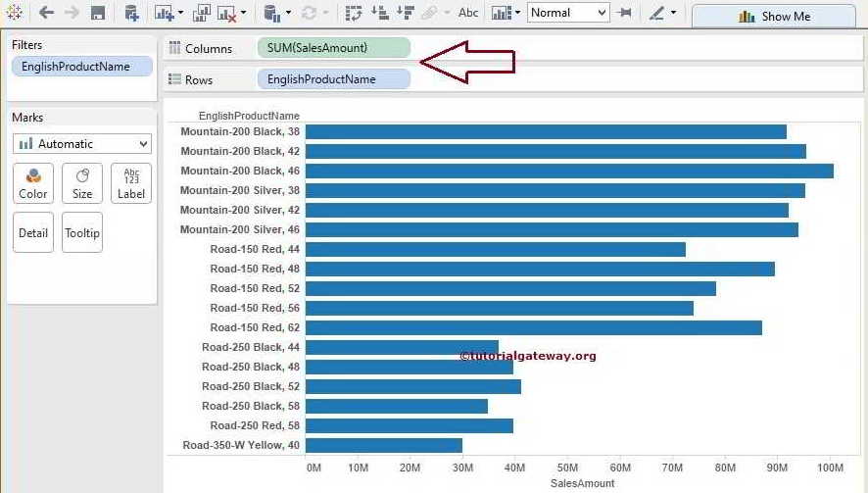Expand the highlight pen dropdown arrow
This screenshot has width=868, height=493.
673,14
